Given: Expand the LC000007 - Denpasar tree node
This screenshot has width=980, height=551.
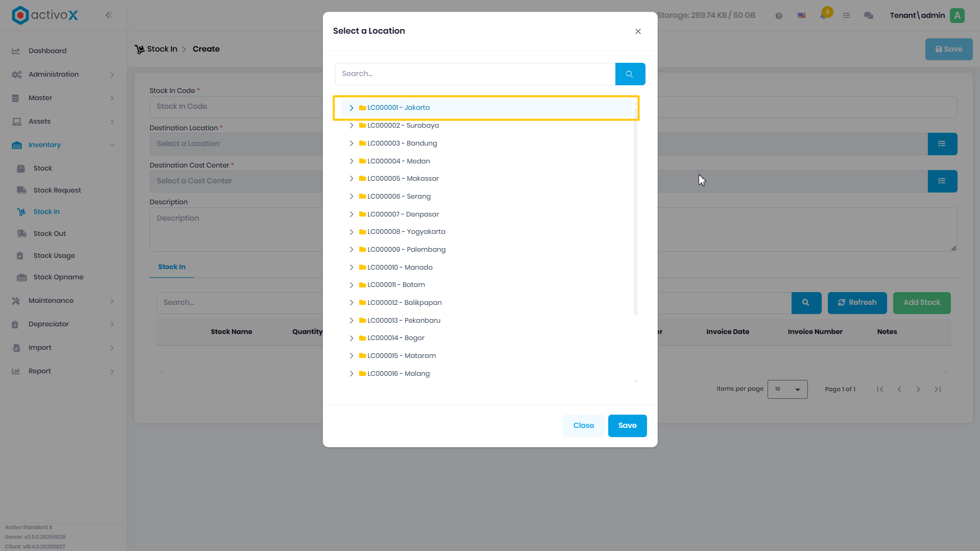Looking at the screenshot, I should [x=351, y=214].
